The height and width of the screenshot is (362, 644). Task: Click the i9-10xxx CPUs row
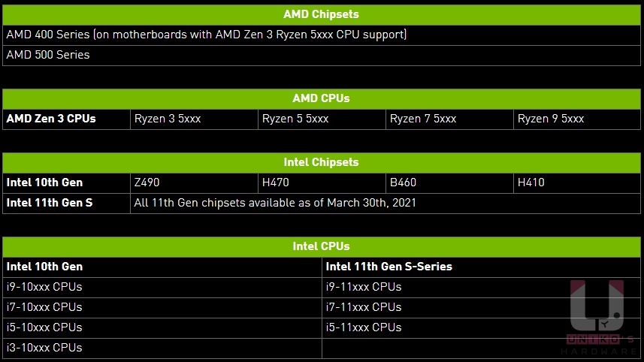coord(162,288)
